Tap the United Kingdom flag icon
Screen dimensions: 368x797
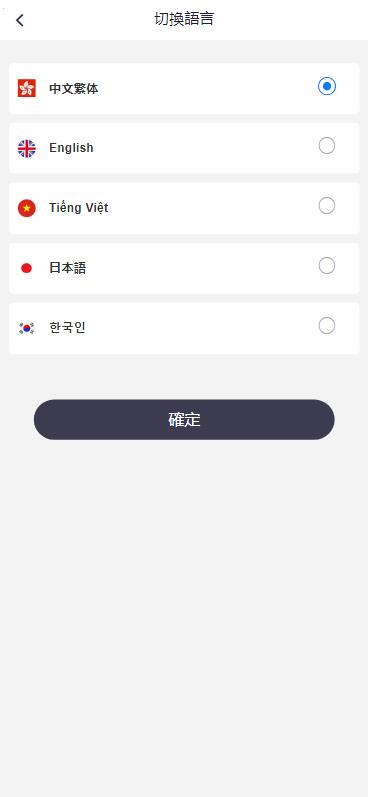(x=26, y=148)
